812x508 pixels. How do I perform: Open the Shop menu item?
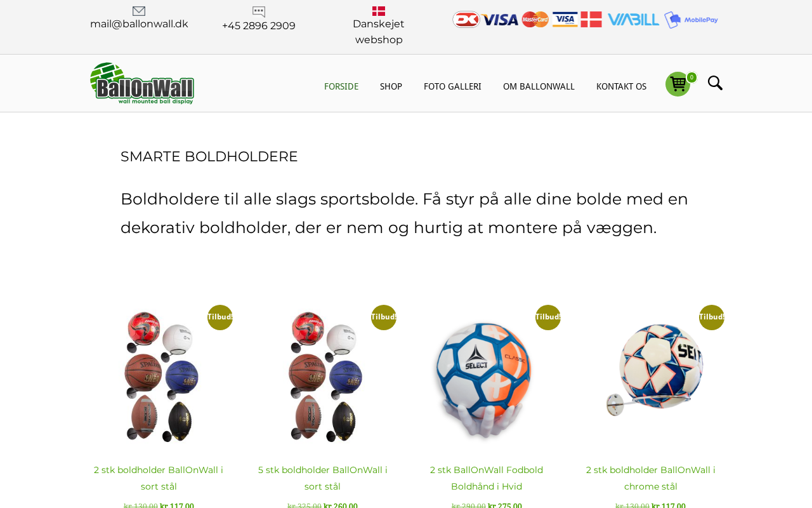[x=391, y=86]
